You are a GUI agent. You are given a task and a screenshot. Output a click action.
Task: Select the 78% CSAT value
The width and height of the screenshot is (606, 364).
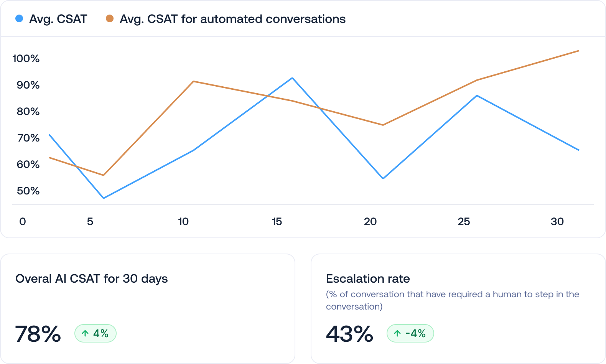pos(38,334)
